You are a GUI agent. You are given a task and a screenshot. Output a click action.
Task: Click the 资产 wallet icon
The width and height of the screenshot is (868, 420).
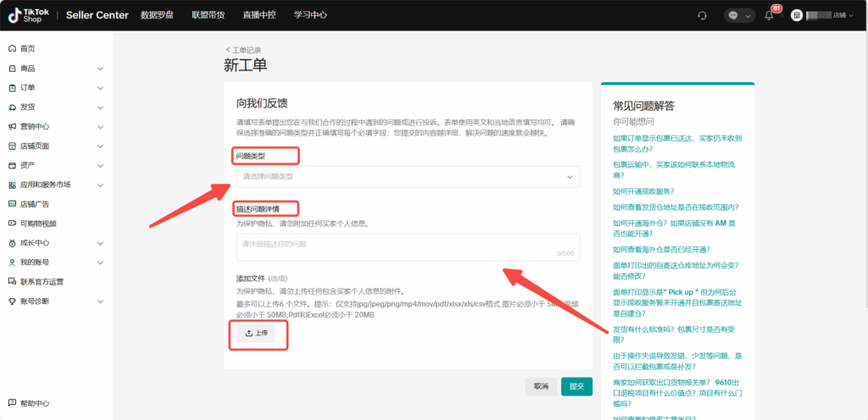point(12,165)
